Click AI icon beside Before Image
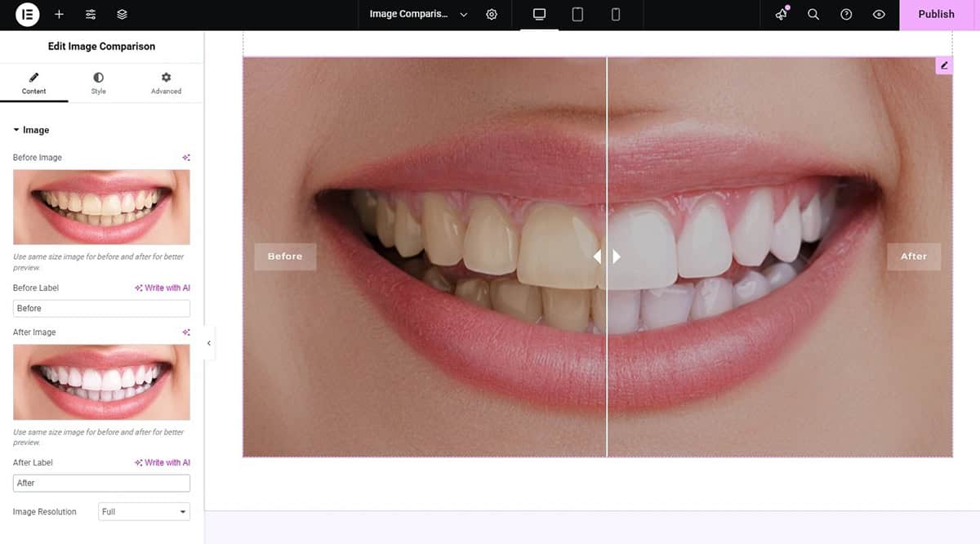The width and height of the screenshot is (980, 544). 186,158
